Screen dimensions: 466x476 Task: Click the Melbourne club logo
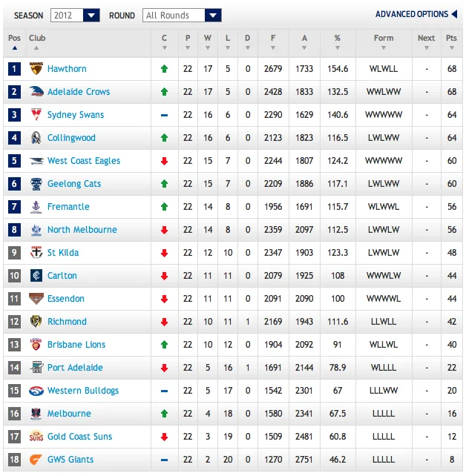36,414
